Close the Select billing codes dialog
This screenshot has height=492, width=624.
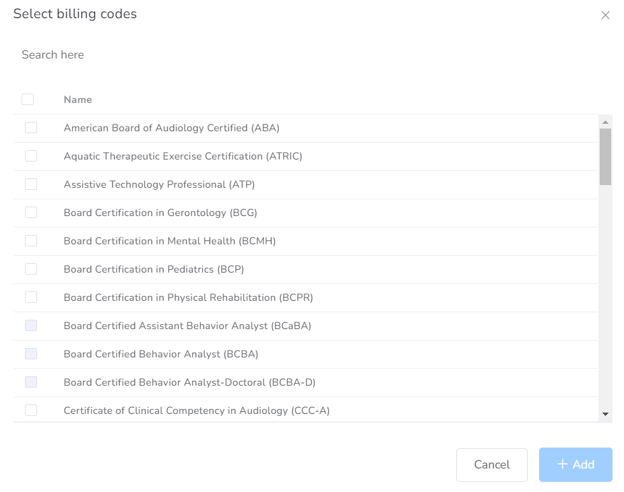(x=605, y=15)
